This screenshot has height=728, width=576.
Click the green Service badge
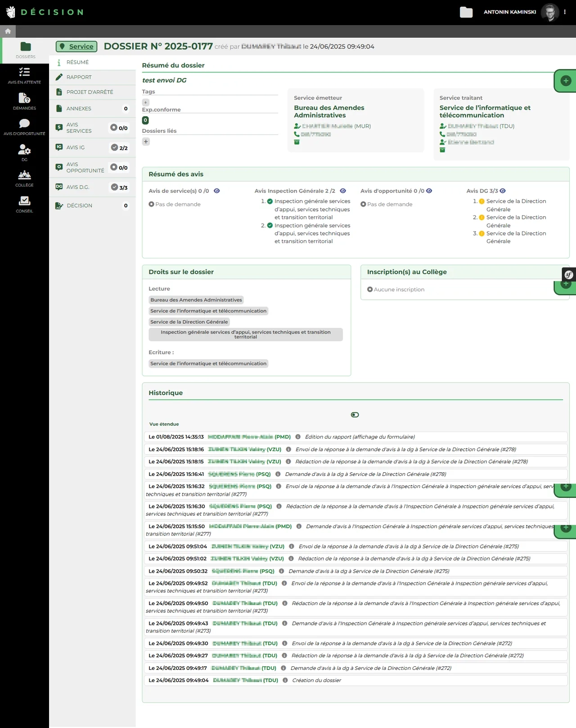(x=76, y=46)
